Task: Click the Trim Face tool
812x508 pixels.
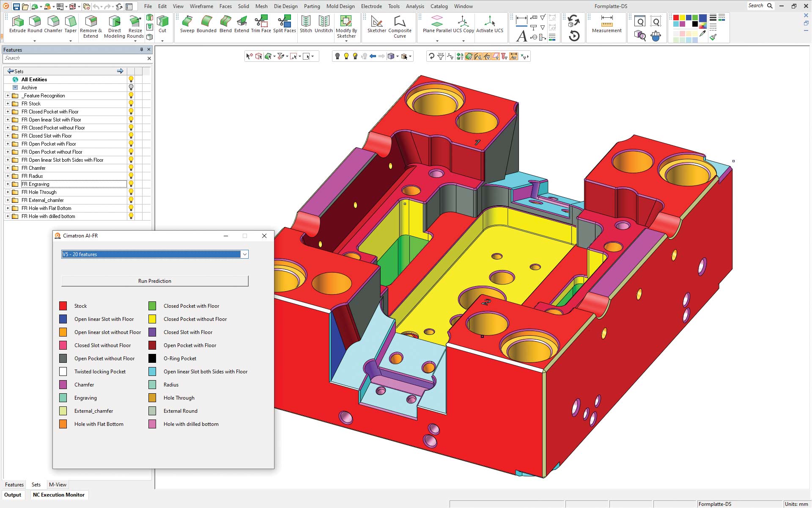Action: pyautogui.click(x=261, y=24)
